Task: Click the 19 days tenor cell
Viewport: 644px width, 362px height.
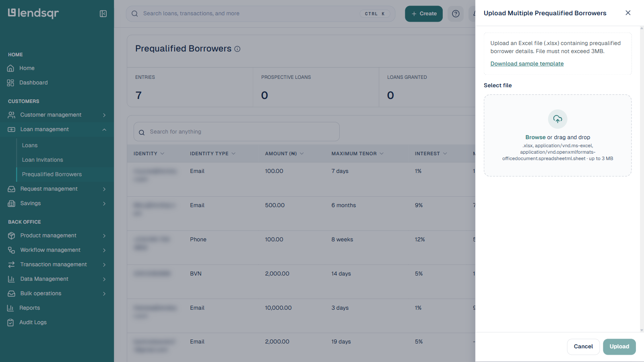Action: [x=341, y=341]
